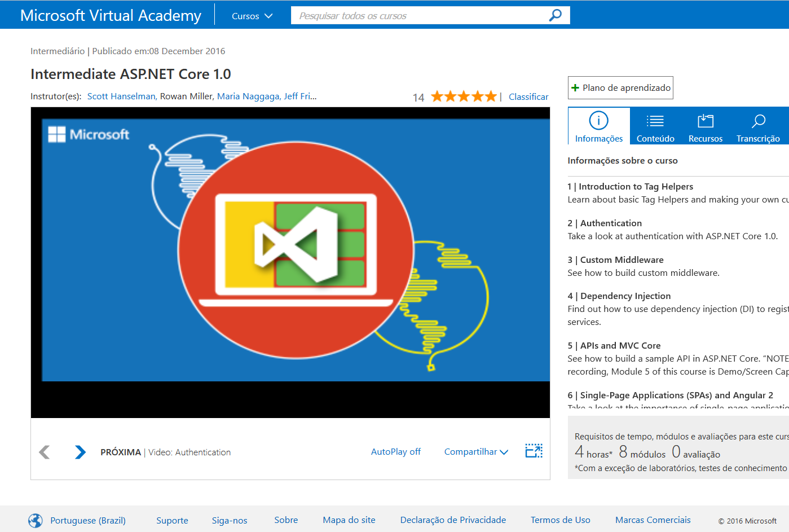Click the Conteúdo list icon
This screenshot has height=532, width=789.
(x=655, y=121)
